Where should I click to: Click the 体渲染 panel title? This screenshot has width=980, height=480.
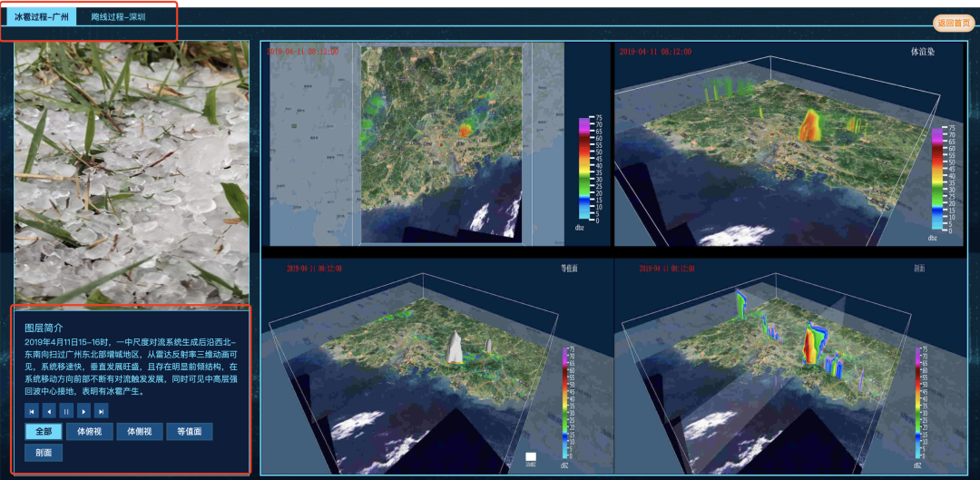point(923,52)
